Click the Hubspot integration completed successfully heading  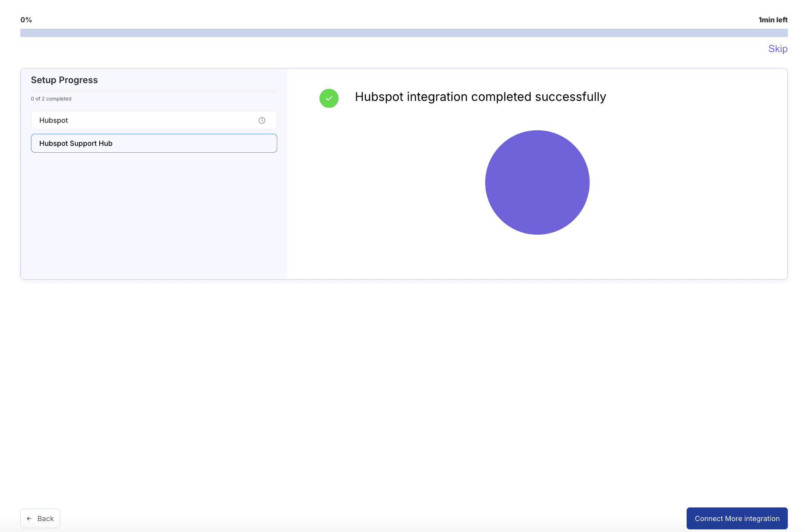click(x=480, y=97)
